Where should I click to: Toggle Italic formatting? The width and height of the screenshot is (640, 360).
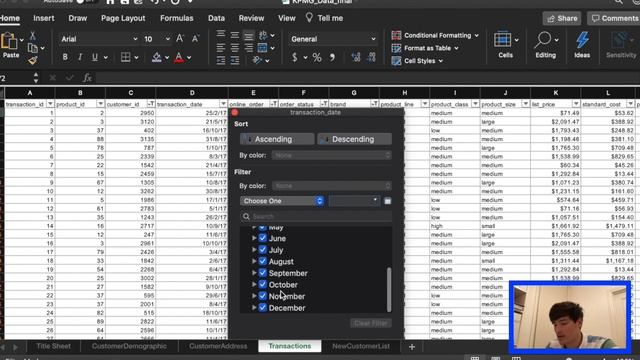pyautogui.click(x=80, y=58)
